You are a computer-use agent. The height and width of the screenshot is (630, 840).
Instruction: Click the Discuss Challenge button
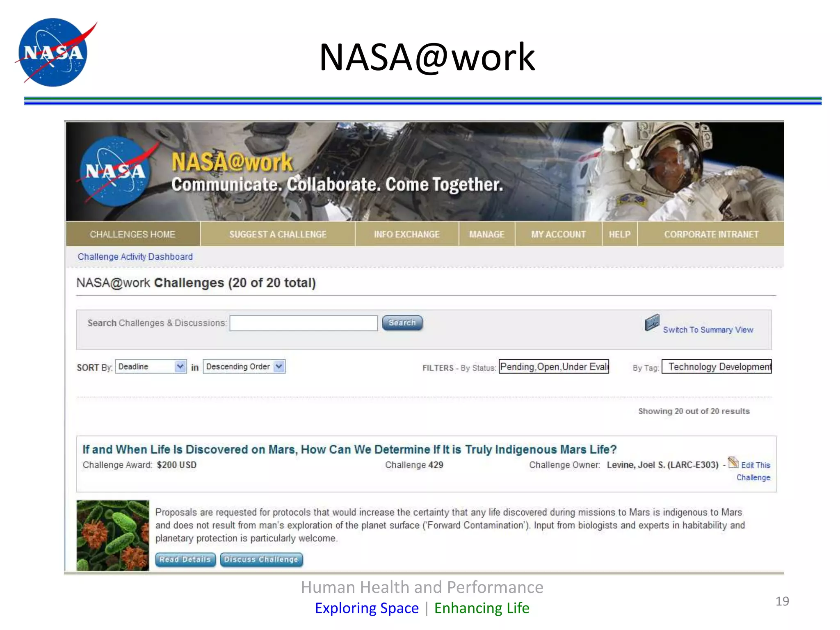pyautogui.click(x=261, y=559)
